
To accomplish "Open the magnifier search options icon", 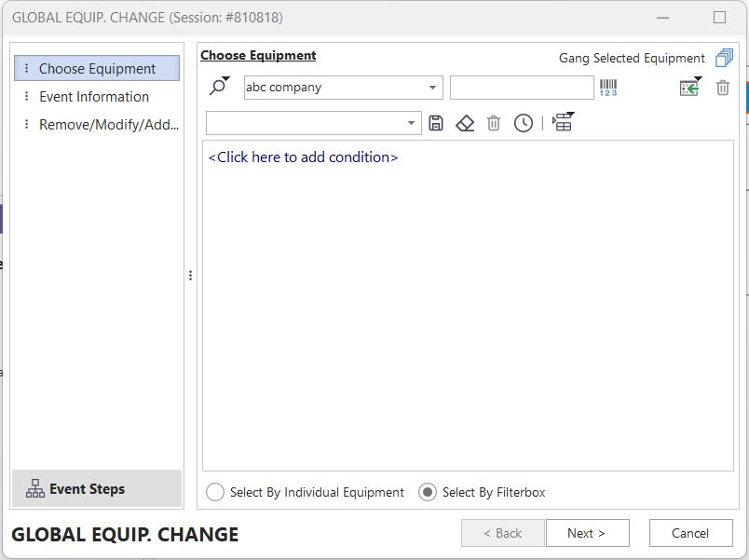I will 219,87.
